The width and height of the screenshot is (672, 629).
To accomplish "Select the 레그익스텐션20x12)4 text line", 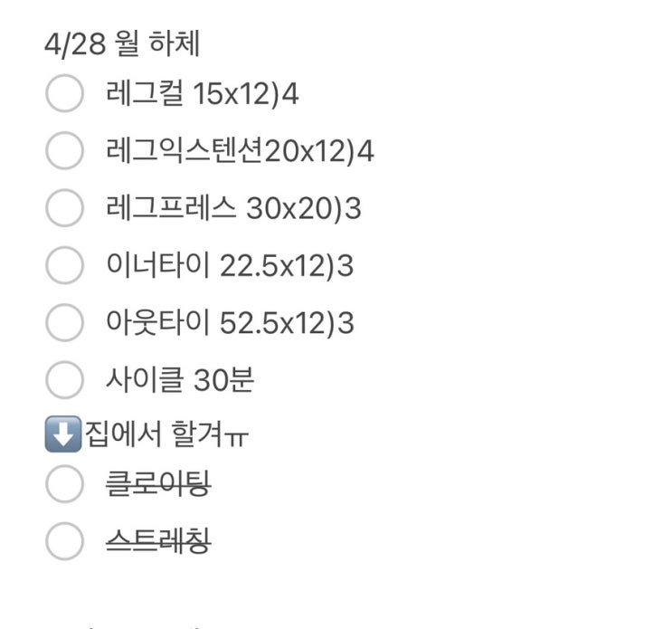I will point(240,151).
